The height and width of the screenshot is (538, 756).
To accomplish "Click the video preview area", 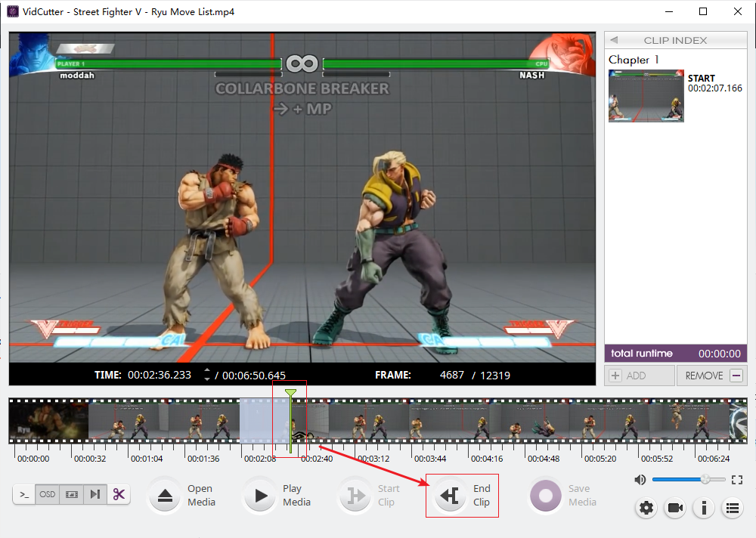I will tap(302, 197).
